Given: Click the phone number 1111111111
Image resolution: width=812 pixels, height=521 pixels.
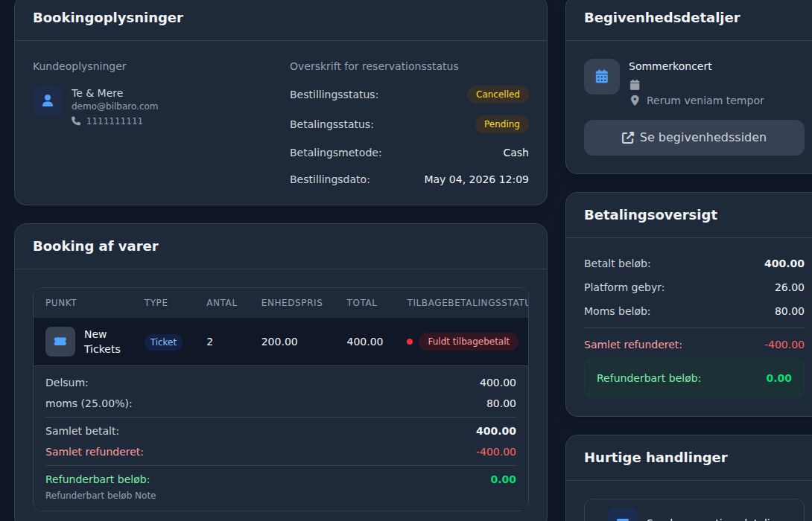Looking at the screenshot, I should pos(115,121).
